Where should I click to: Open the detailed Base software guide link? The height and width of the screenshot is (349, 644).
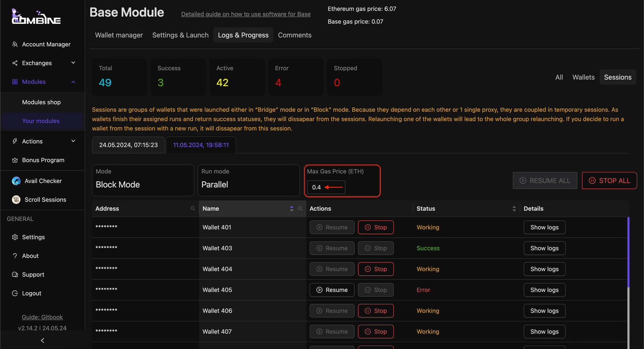point(246,14)
